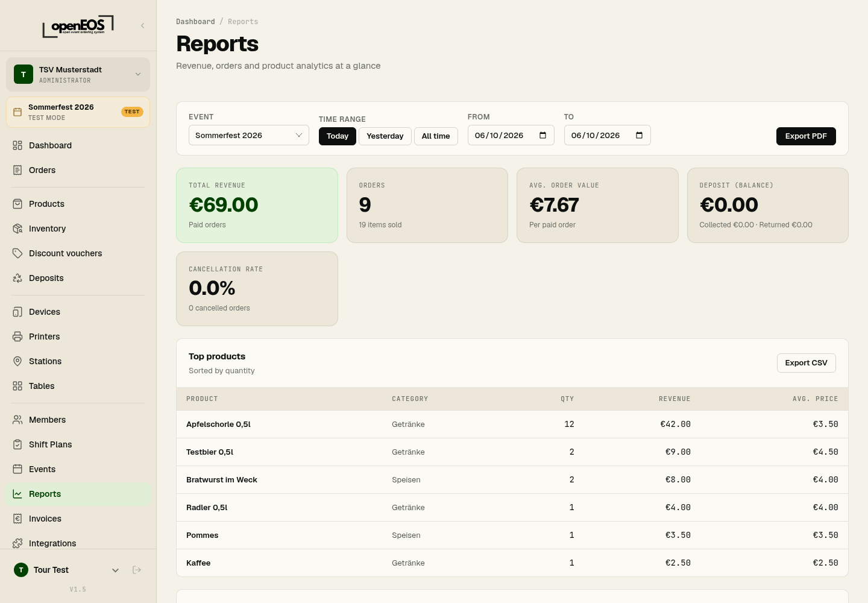Open the Products page
Image resolution: width=868 pixels, height=603 pixels.
click(x=78, y=204)
